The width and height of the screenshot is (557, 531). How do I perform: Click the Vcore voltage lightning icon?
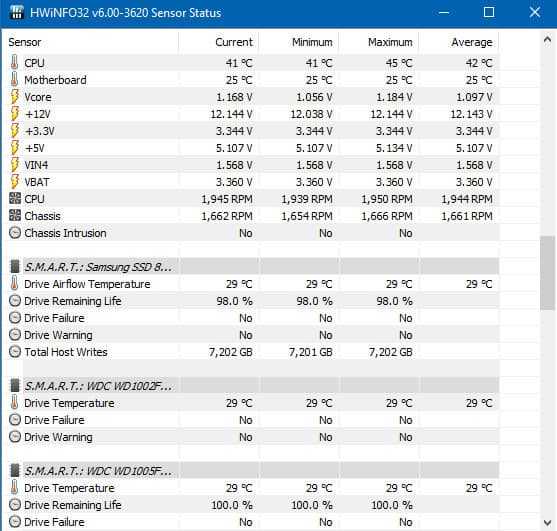pyautogui.click(x=15, y=97)
